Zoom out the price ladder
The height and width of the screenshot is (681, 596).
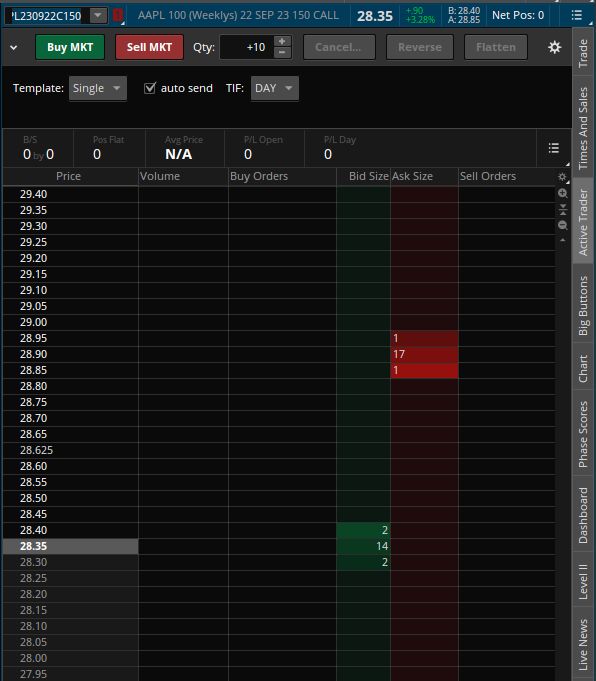coord(563,225)
